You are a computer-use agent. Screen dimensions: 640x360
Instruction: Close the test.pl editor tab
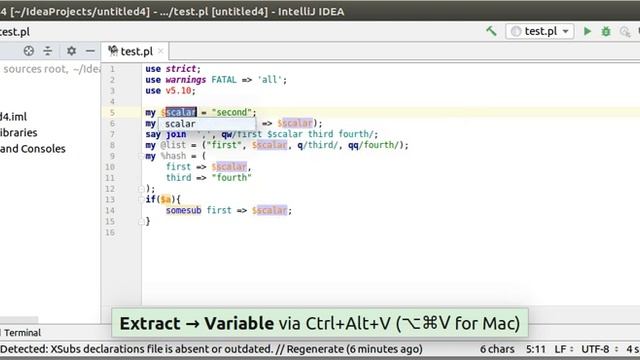click(161, 51)
